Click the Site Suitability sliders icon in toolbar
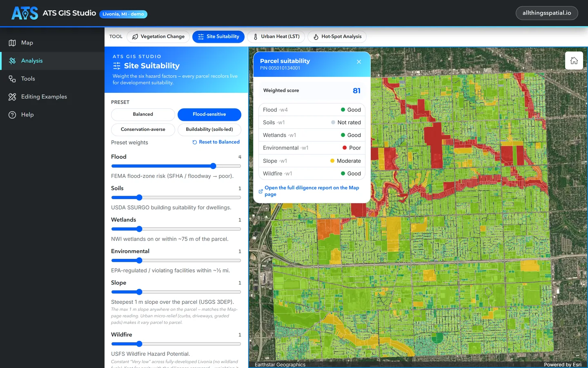This screenshot has width=588, height=368. [x=200, y=37]
